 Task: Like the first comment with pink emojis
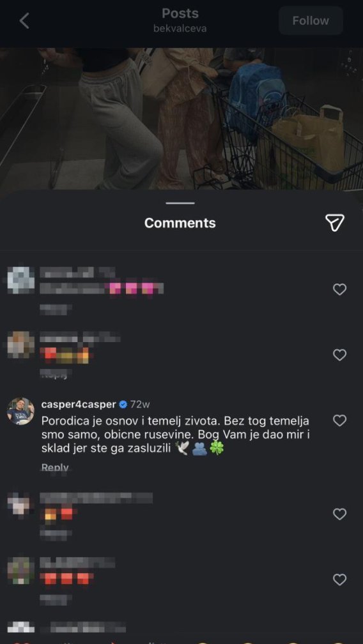coord(339,290)
